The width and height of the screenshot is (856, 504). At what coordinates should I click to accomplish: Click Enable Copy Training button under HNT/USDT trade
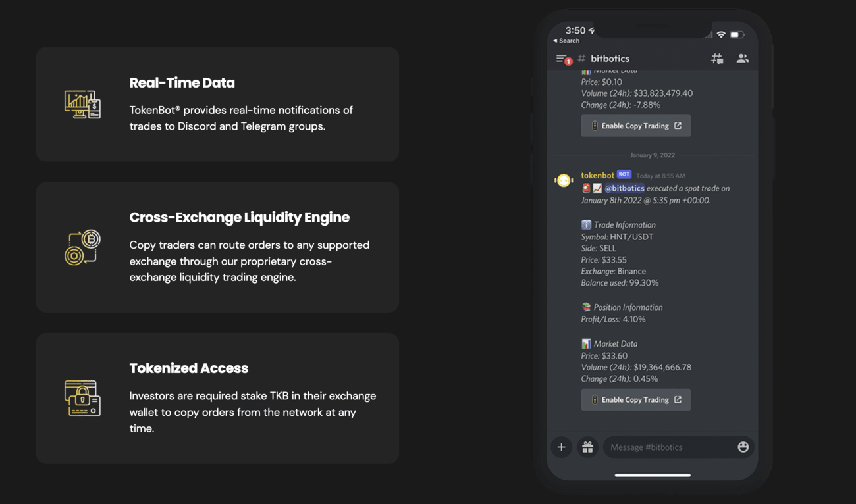click(635, 399)
